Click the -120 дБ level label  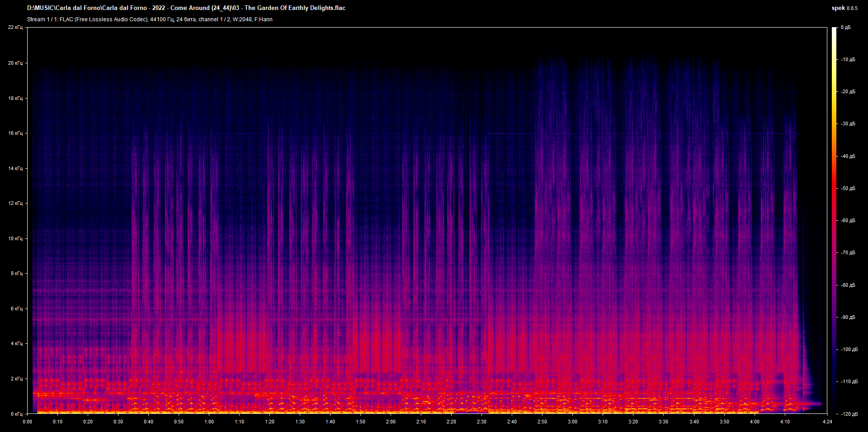pyautogui.click(x=849, y=414)
